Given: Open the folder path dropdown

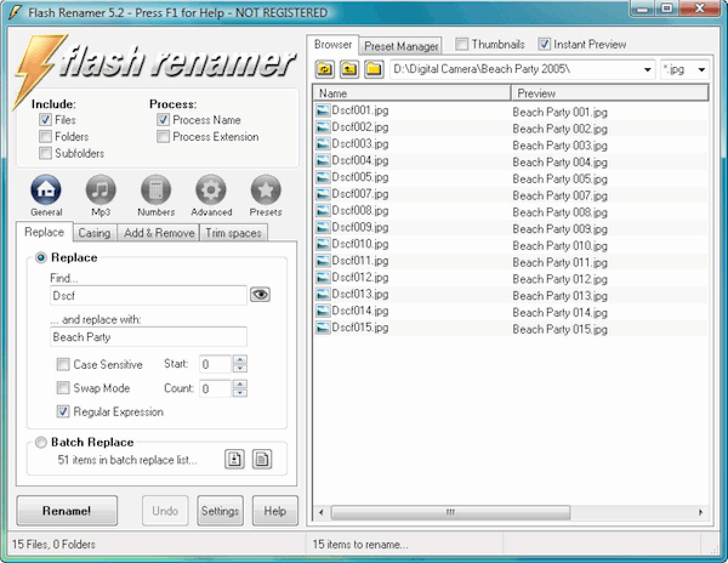Looking at the screenshot, I should tap(647, 69).
